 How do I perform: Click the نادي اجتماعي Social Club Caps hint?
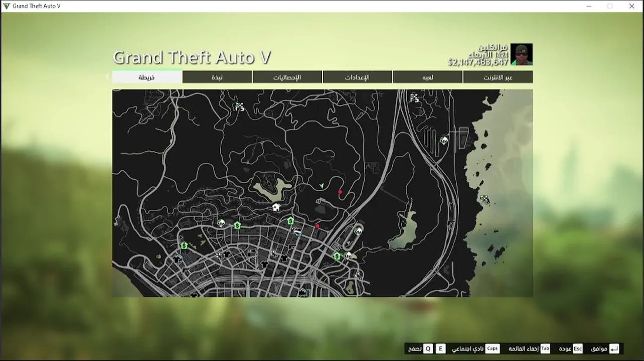tap(475, 349)
